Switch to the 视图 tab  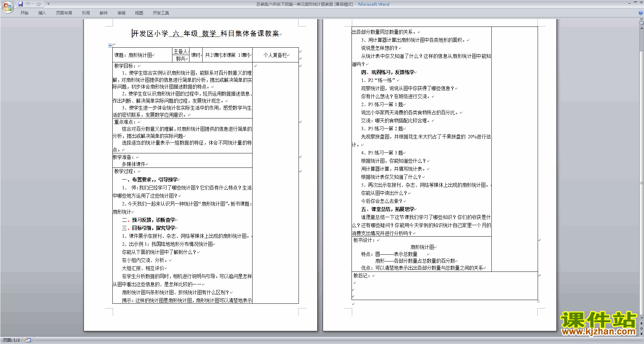tap(139, 13)
